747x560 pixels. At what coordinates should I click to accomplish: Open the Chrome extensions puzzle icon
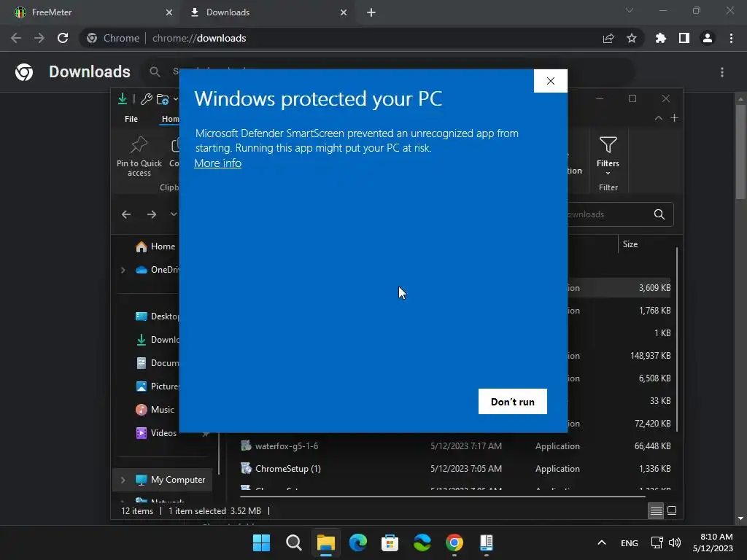661,38
